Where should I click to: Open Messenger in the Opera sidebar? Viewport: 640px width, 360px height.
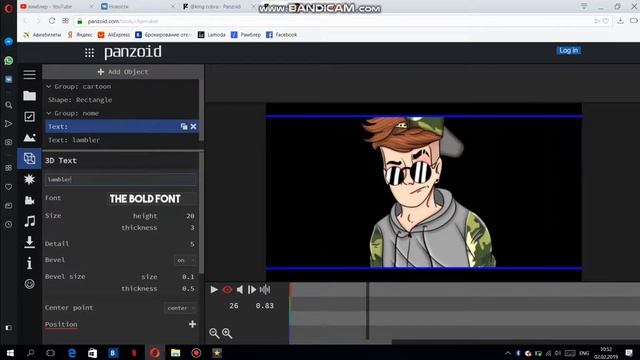tap(8, 41)
